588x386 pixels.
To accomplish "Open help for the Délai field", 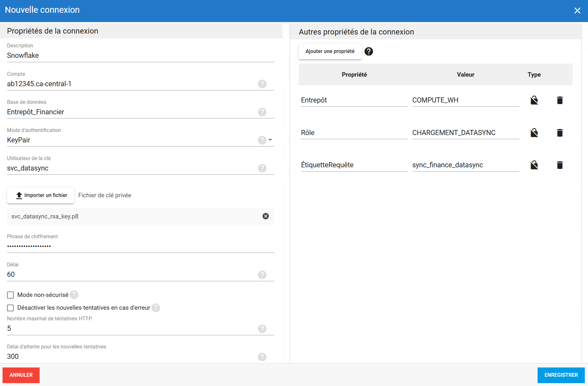I will [262, 275].
